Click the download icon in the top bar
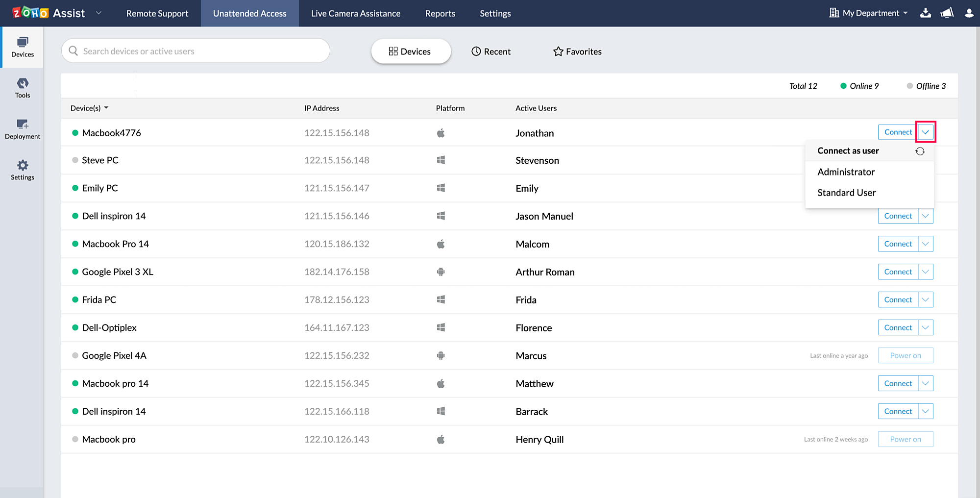The height and width of the screenshot is (498, 980). coord(925,13)
